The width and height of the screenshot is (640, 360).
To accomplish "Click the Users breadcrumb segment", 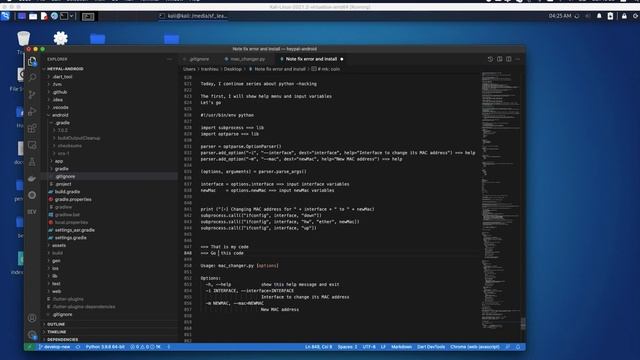I will pyautogui.click(x=189, y=69).
